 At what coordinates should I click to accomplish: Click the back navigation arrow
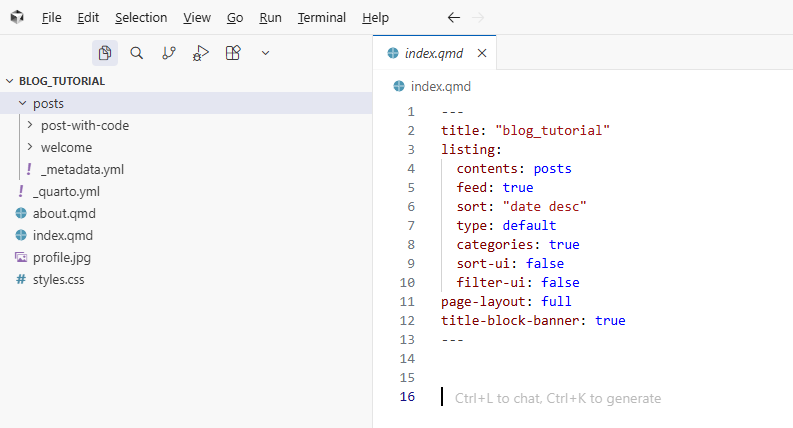pyautogui.click(x=454, y=18)
